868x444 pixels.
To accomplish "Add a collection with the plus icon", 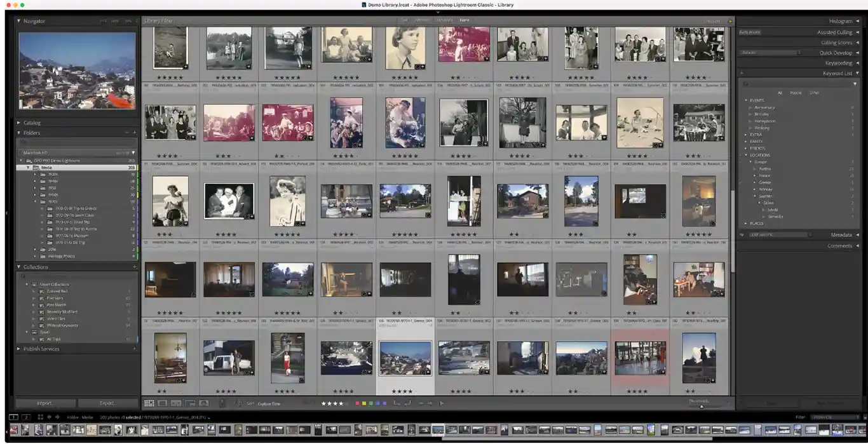I will 134,267.
